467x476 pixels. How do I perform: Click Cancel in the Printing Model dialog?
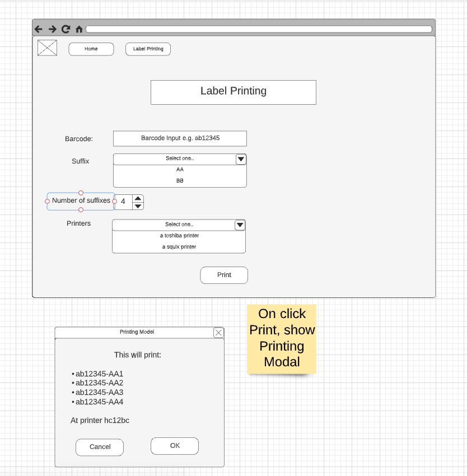99,447
